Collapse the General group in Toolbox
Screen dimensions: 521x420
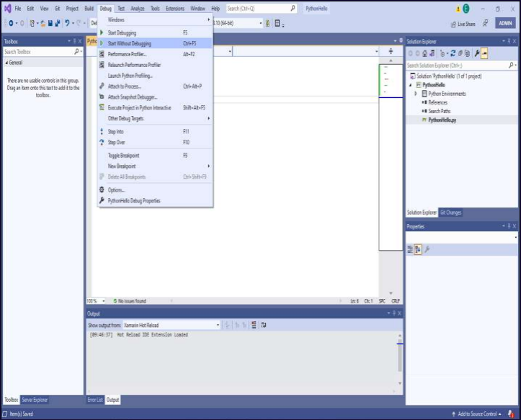pyautogui.click(x=6, y=63)
